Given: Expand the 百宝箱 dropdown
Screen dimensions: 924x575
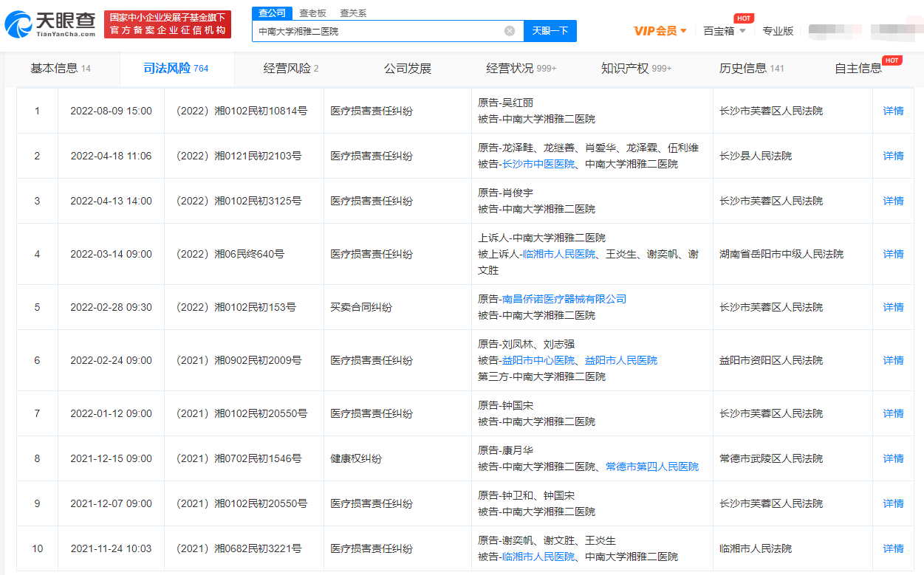Looking at the screenshot, I should tap(724, 31).
